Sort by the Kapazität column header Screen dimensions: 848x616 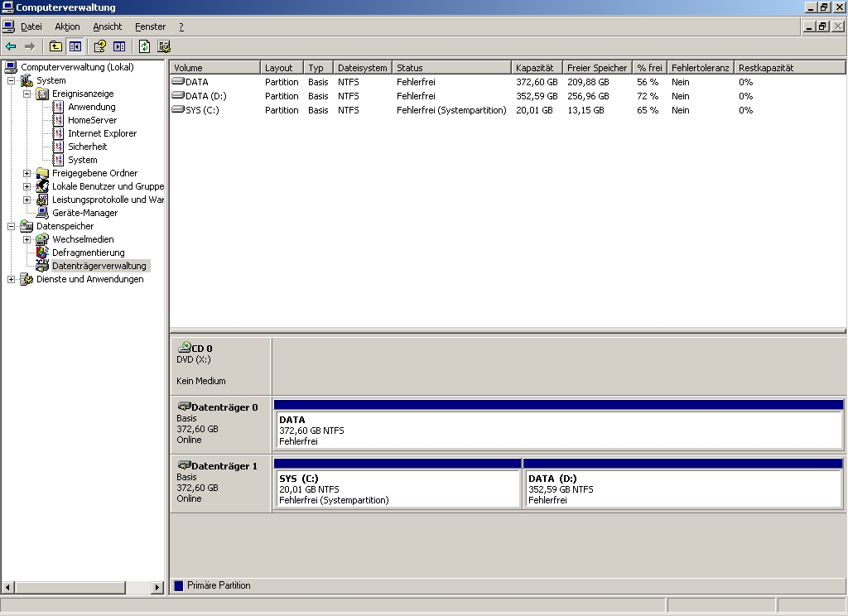point(537,68)
